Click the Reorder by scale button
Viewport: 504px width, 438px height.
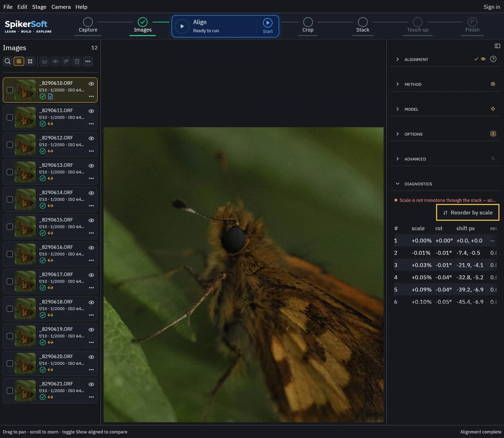click(468, 213)
